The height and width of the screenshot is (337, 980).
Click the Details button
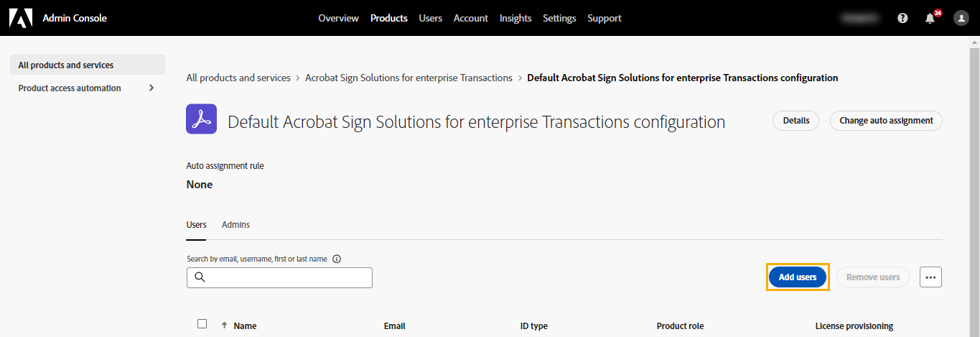(x=796, y=121)
